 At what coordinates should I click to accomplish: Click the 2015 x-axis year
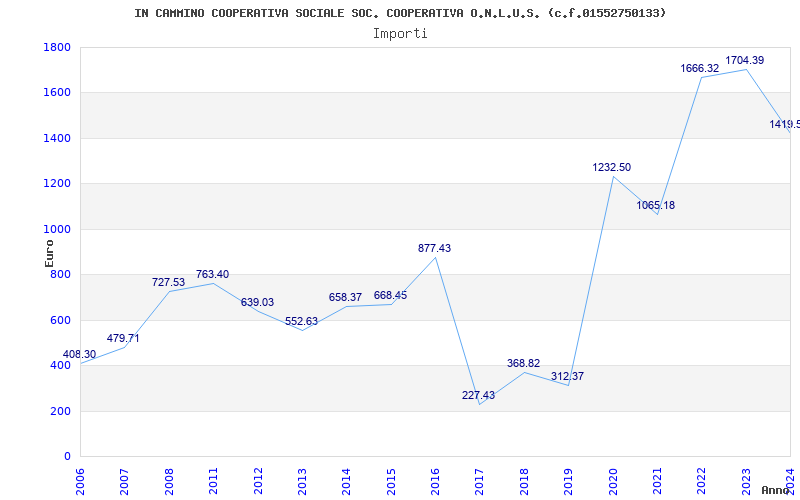tap(391, 481)
